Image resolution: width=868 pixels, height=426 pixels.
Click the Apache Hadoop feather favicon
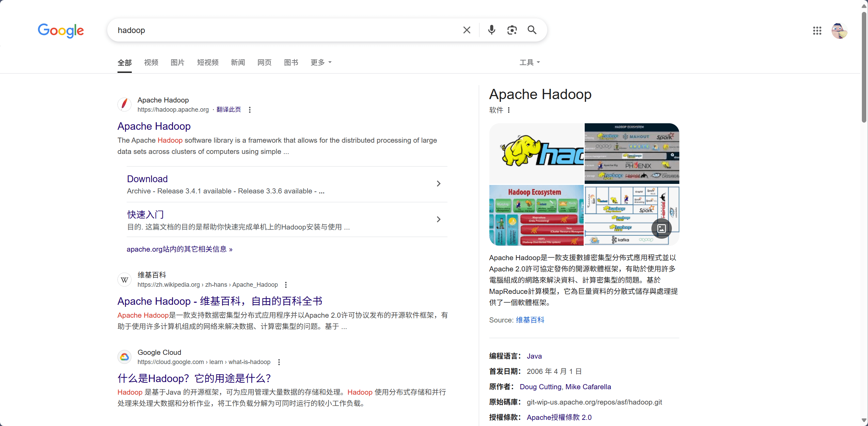pos(124,104)
